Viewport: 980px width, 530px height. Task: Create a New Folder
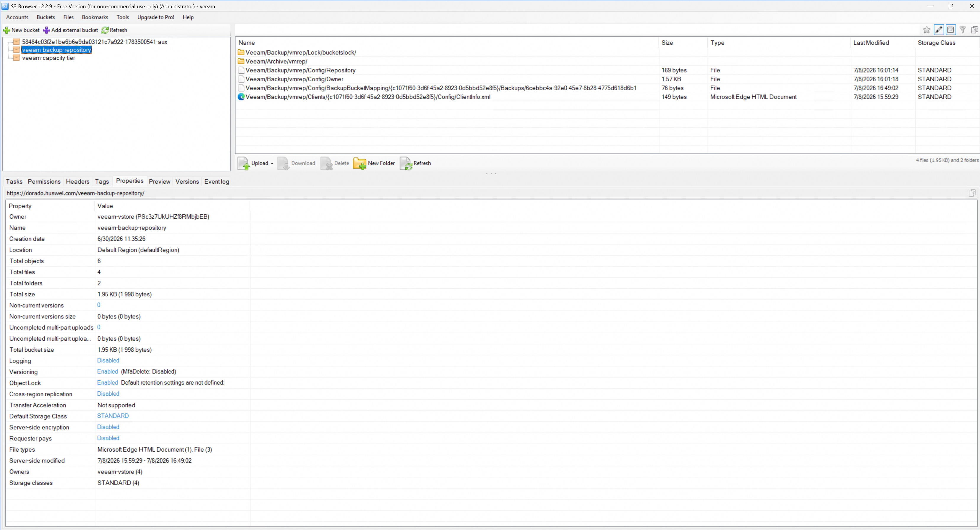(x=374, y=163)
